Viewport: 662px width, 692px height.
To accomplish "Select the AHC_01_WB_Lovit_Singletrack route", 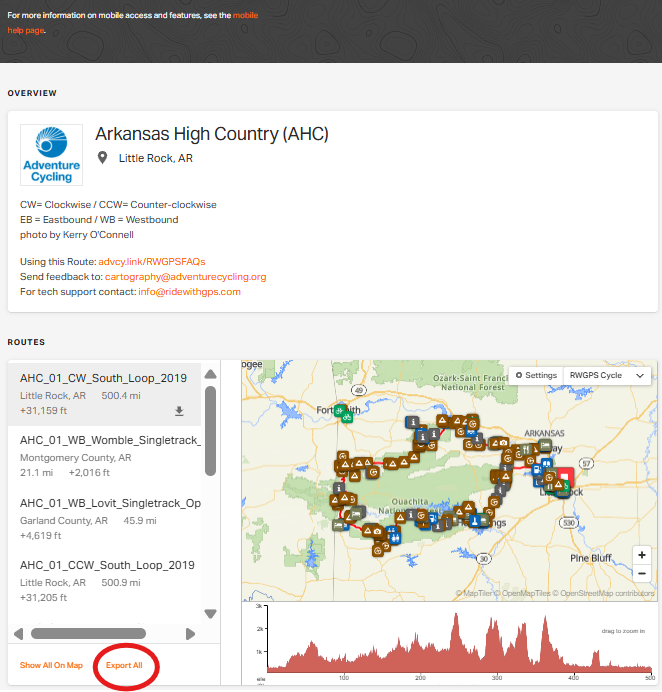I will pos(110,503).
